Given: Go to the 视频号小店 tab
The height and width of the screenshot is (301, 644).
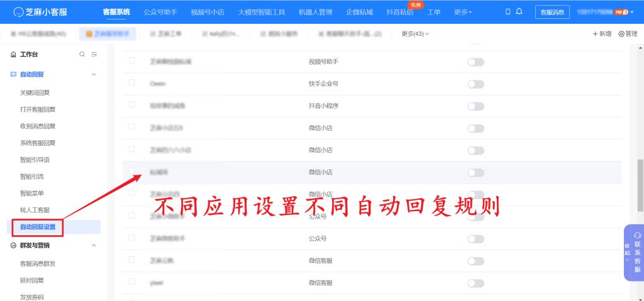Looking at the screenshot, I should tap(208, 13).
